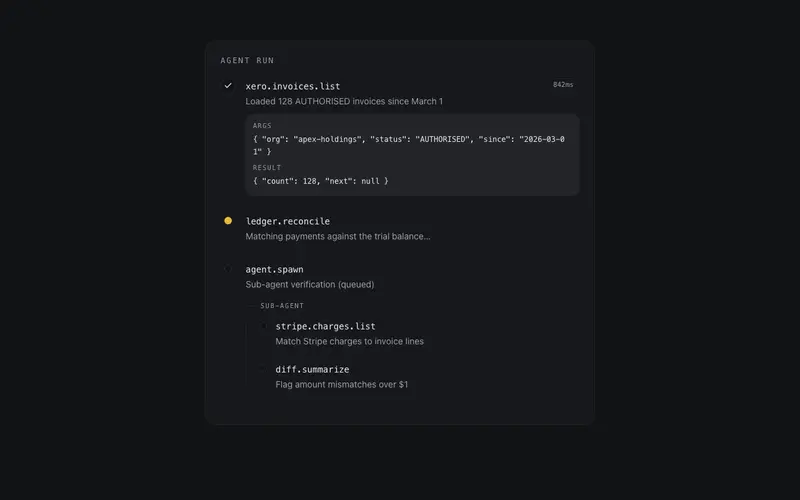Click 'Match Stripe charges to invoice lines'
The image size is (800, 500).
[x=349, y=341]
